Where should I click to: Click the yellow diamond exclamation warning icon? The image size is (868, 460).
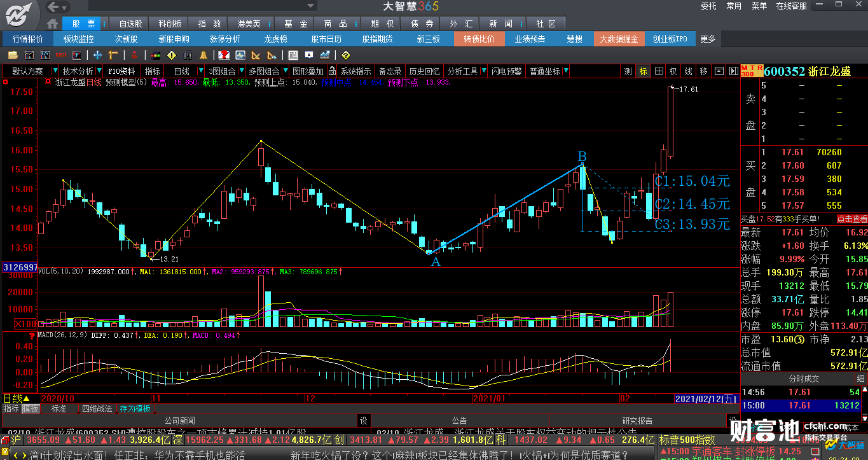pyautogui.click(x=172, y=55)
